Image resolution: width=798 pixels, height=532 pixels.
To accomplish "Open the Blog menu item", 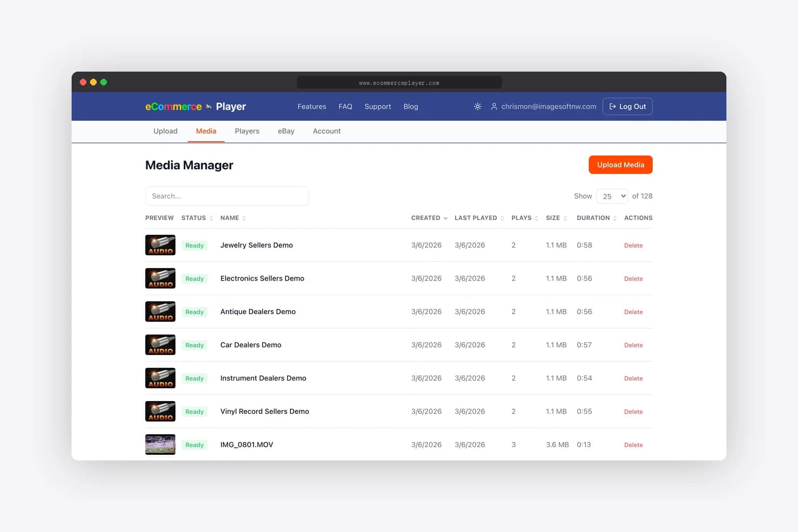I will pos(411,106).
